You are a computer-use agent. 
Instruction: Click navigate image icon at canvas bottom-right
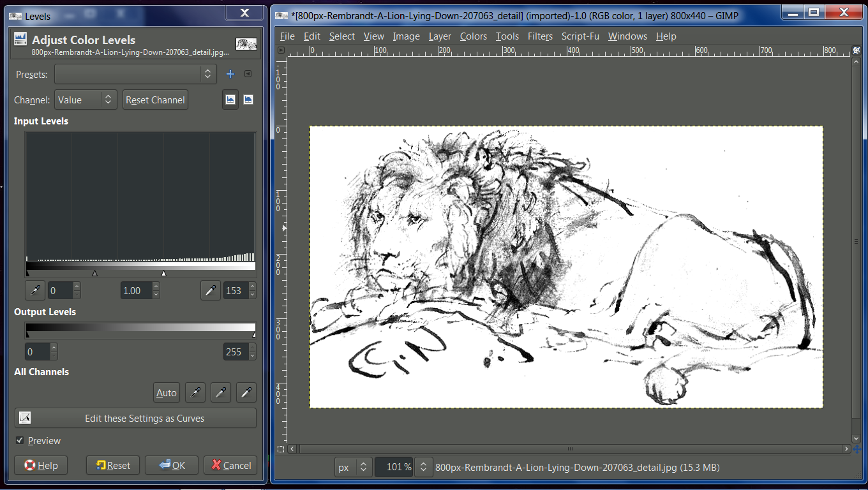857,449
